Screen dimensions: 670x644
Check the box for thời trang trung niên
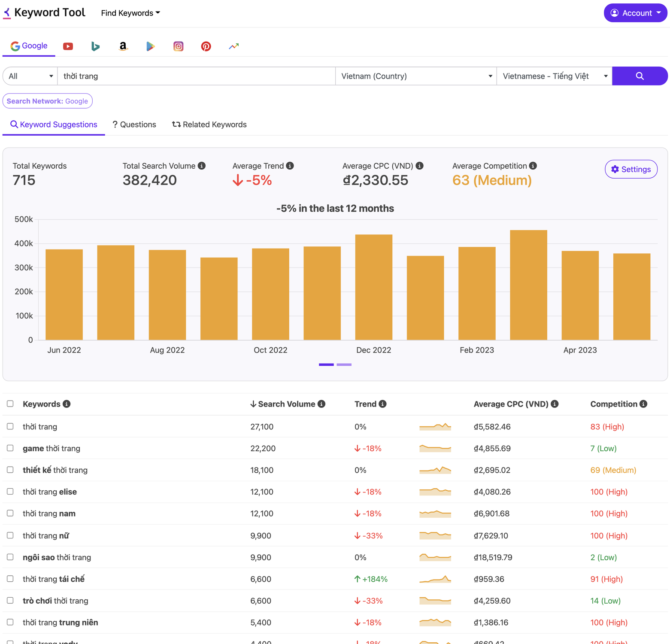tap(10, 622)
